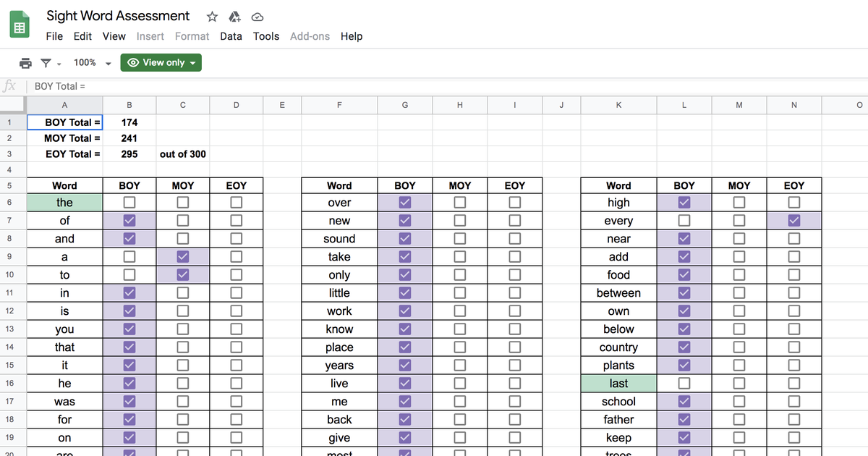Image resolution: width=868 pixels, height=456 pixels.
Task: Click the formula bar containing BOY Total
Action: [x=448, y=86]
